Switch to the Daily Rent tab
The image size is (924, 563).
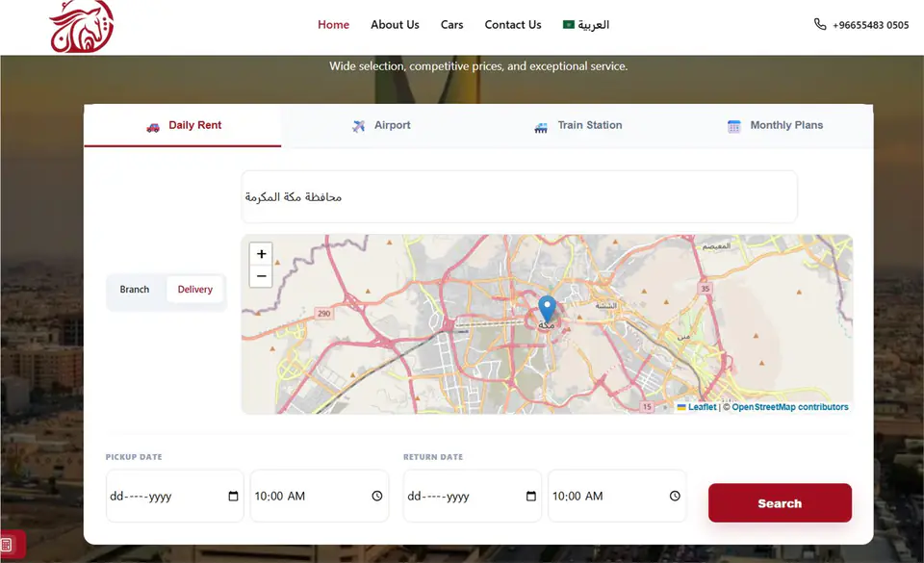click(183, 125)
